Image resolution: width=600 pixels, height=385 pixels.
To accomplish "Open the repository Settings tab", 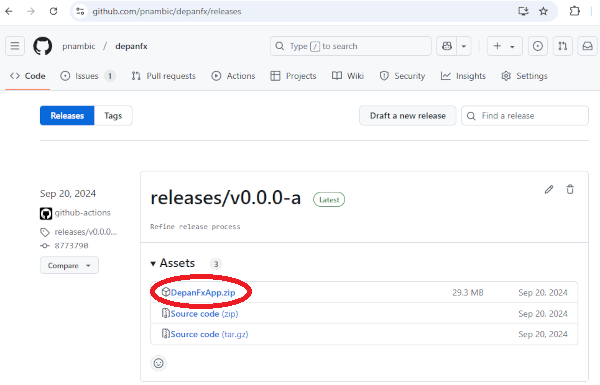I will point(524,76).
